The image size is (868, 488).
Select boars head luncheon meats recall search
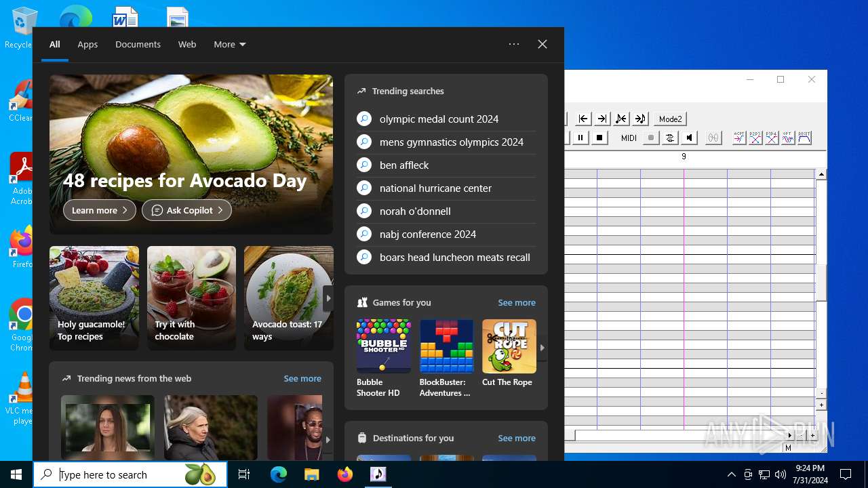coord(446,257)
